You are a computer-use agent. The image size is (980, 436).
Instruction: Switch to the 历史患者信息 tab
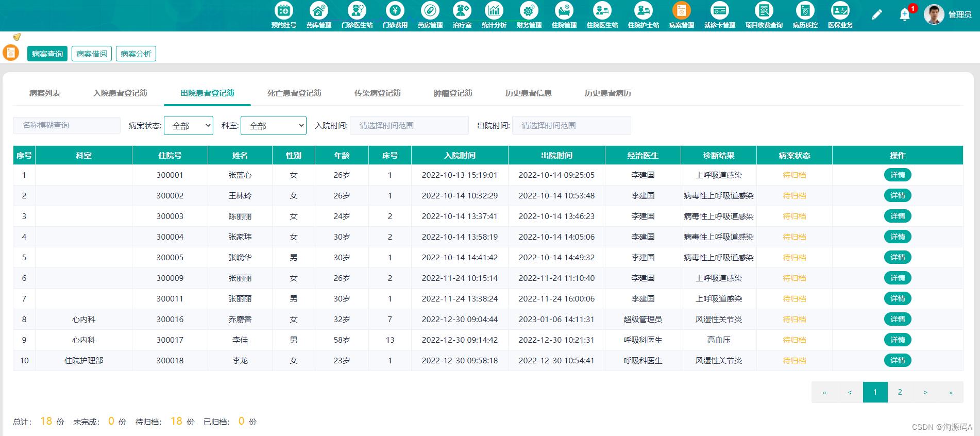[529, 93]
